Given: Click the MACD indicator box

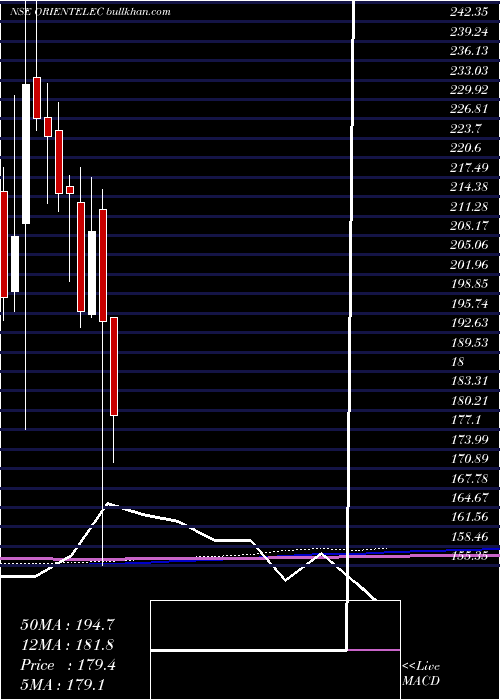Looking at the screenshot, I should click(275, 650).
